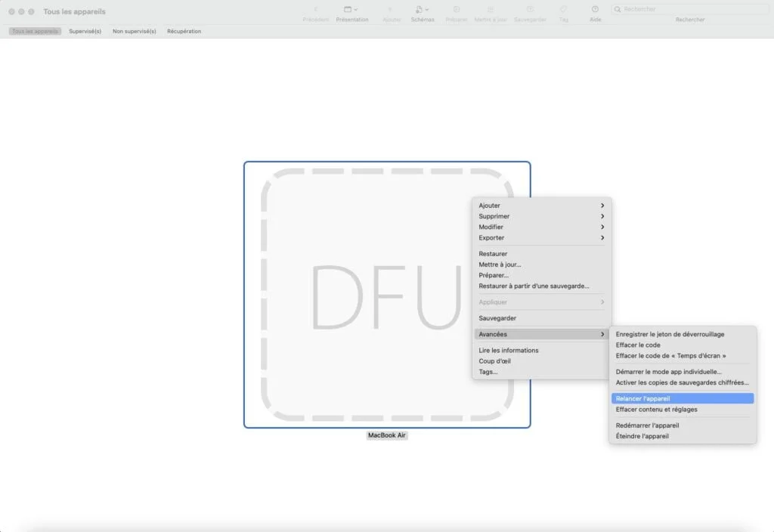Switch to the Supervisé(s) tab

click(84, 31)
